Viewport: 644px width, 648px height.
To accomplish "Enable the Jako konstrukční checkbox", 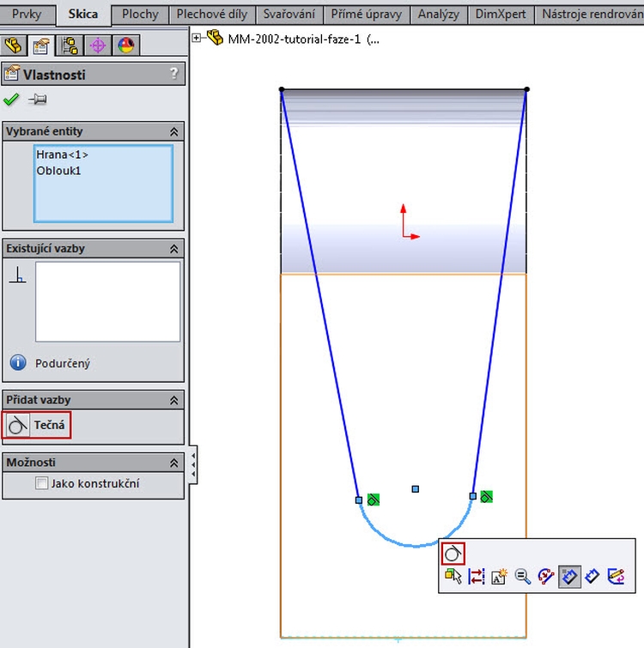I will click(41, 483).
